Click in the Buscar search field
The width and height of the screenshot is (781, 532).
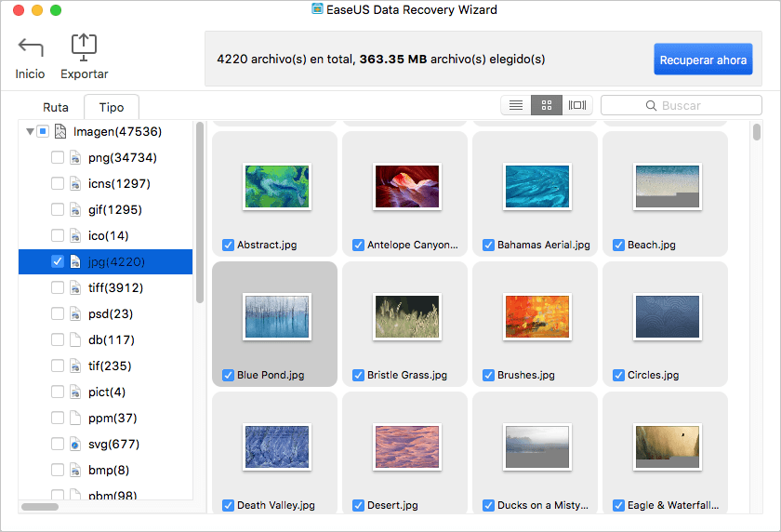tap(688, 106)
